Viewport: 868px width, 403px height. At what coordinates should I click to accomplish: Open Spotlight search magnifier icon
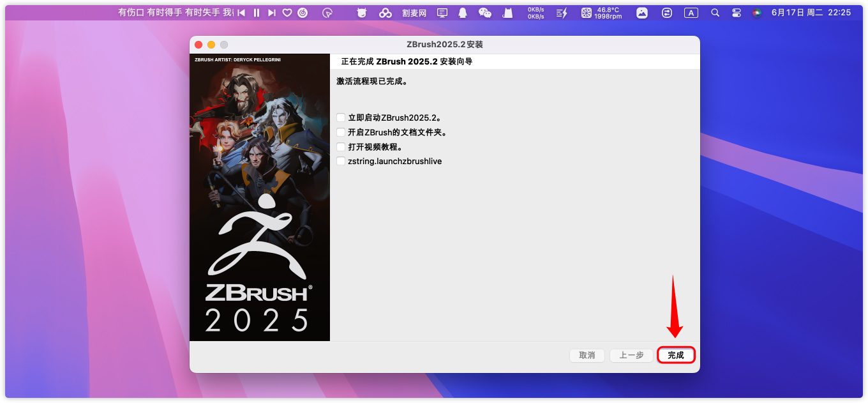point(715,13)
